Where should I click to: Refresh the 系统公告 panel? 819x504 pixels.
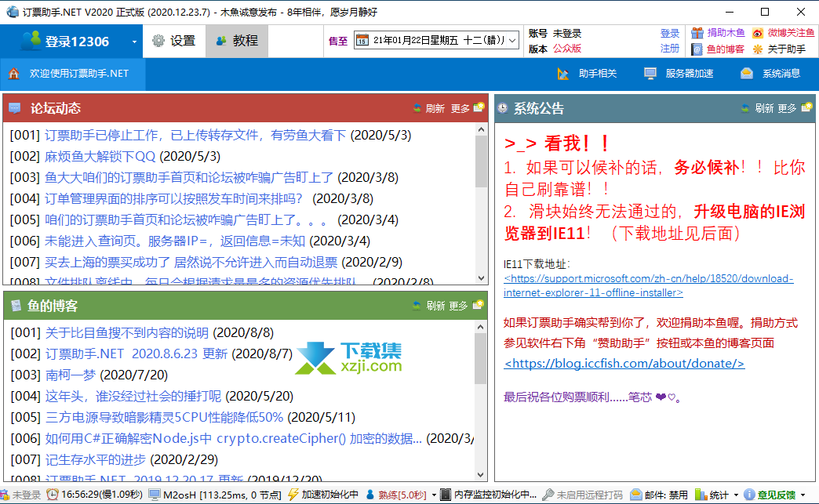(757, 108)
